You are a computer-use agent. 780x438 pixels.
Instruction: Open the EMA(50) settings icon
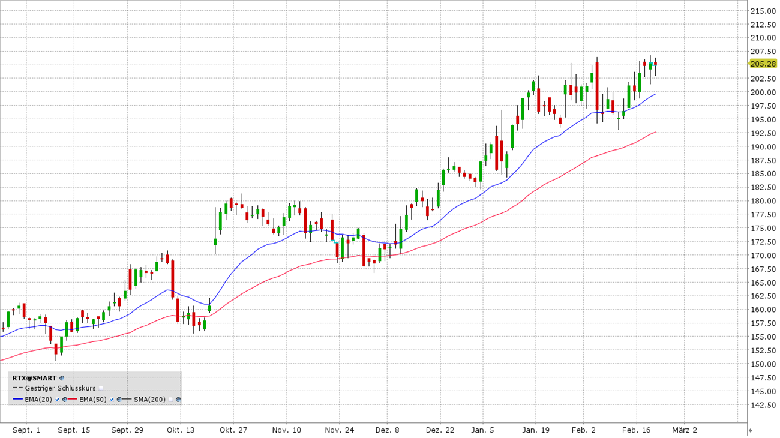[119, 399]
